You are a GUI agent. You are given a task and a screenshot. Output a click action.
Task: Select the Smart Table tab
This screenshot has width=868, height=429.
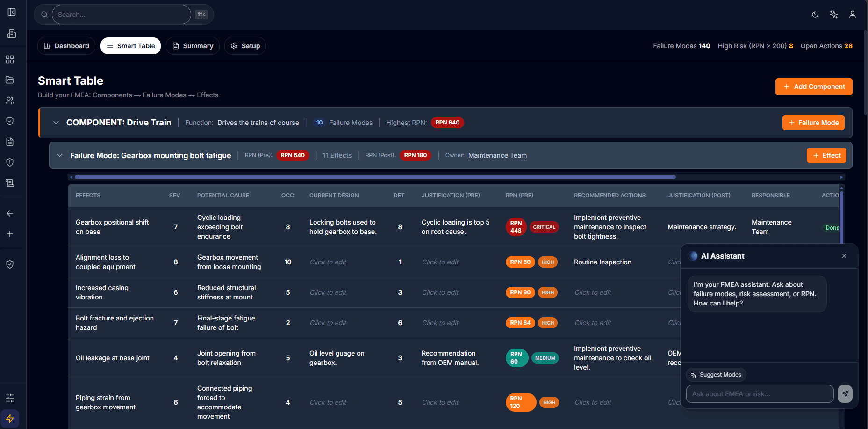coord(130,46)
